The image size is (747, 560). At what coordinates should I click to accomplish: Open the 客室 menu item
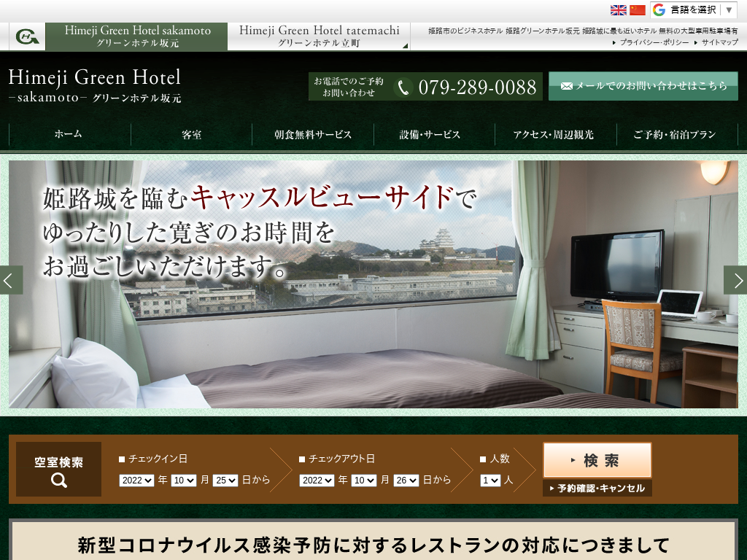192,134
